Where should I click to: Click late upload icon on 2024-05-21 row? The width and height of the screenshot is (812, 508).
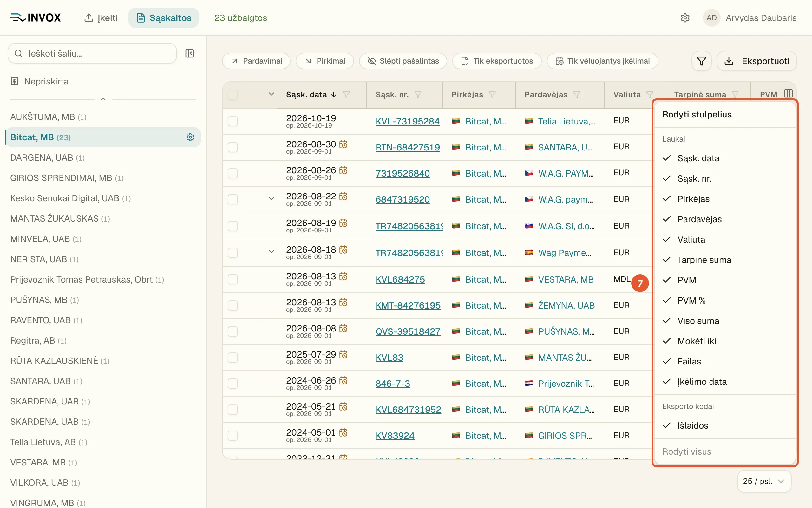(343, 406)
